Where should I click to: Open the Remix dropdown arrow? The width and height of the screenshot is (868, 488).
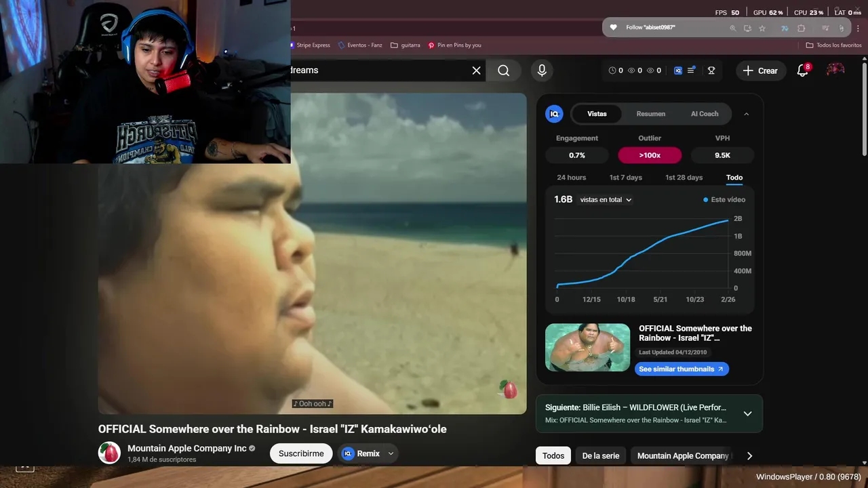point(391,453)
